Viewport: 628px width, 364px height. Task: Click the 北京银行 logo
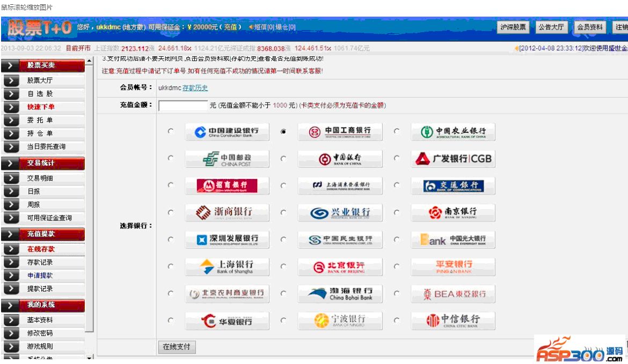[x=340, y=267]
